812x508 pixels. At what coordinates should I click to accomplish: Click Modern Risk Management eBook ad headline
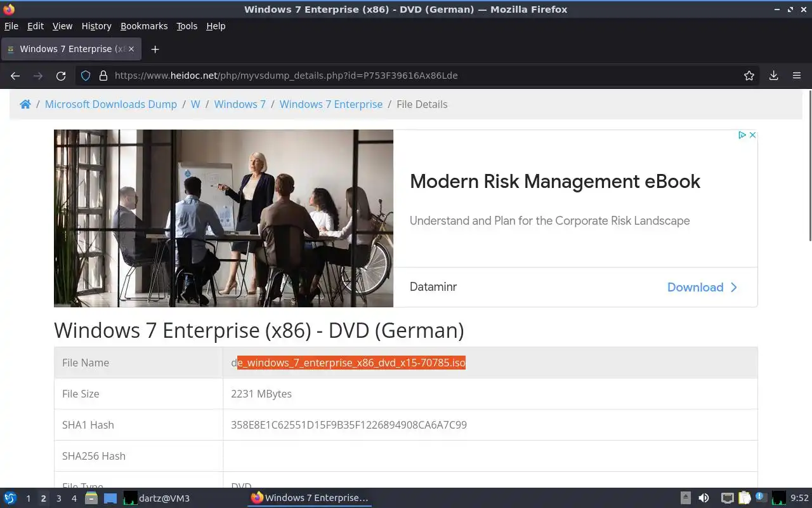click(x=555, y=181)
